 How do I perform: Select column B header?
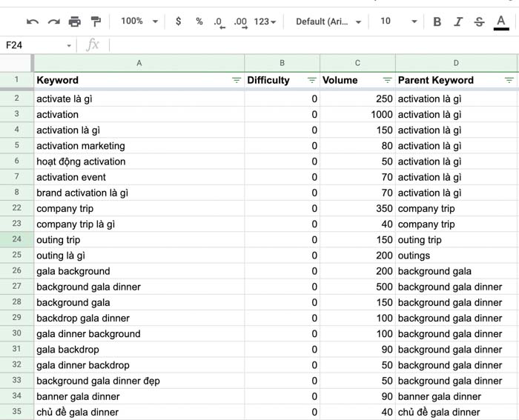tap(282, 63)
